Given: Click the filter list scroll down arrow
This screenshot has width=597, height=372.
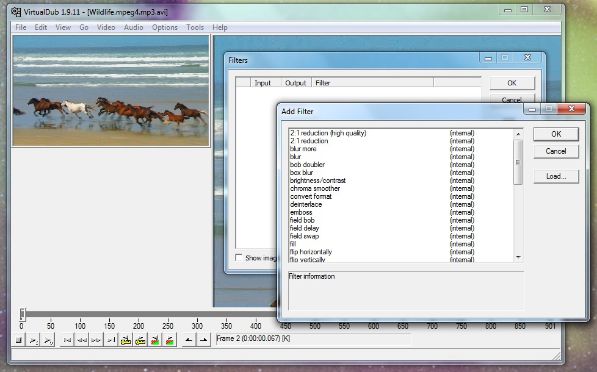Looking at the screenshot, I should [x=518, y=258].
